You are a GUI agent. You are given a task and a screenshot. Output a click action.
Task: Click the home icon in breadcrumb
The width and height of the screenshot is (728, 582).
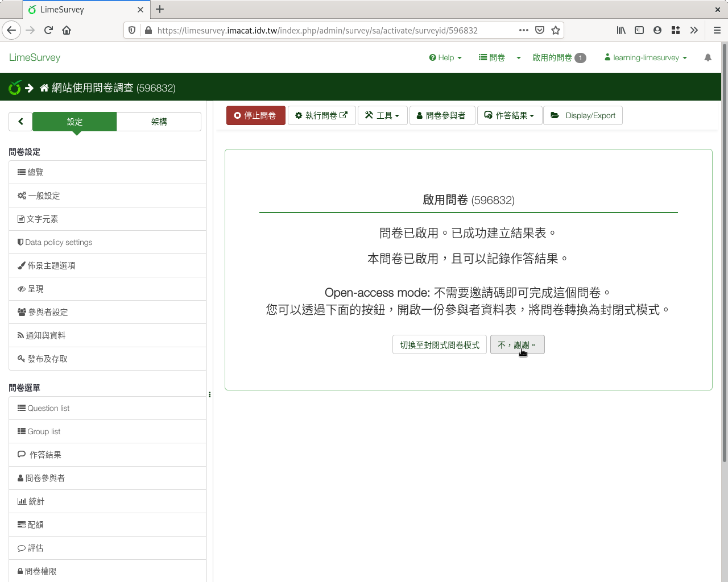(44, 88)
